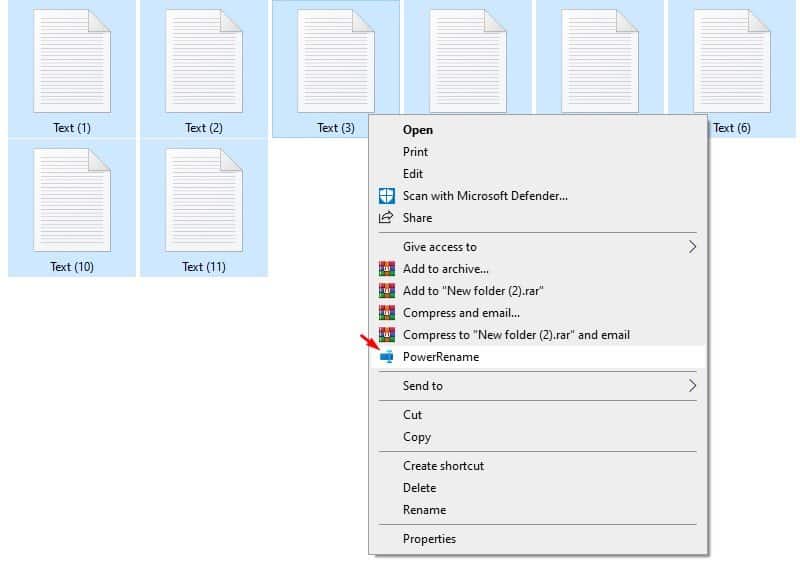
Task: Click the Share arrow icon
Action: coord(386,218)
